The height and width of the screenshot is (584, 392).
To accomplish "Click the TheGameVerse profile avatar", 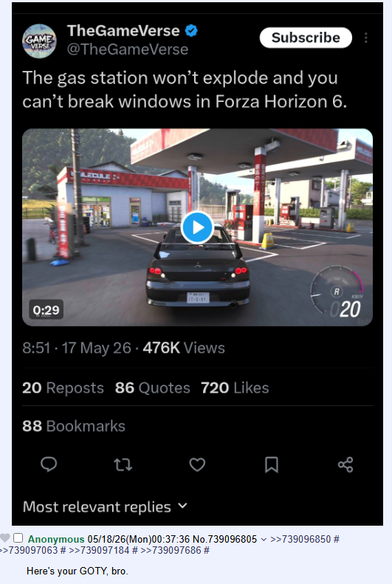I will [39, 41].
